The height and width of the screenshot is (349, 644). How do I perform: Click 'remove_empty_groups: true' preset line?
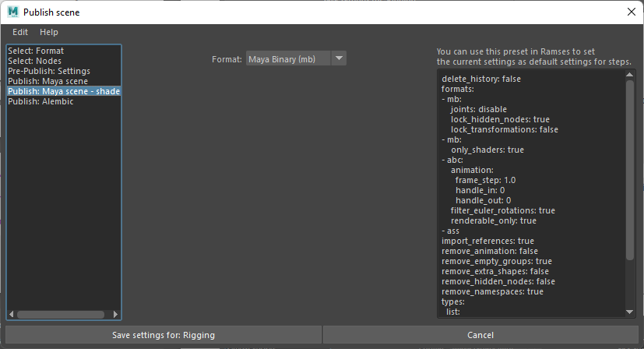click(x=497, y=261)
